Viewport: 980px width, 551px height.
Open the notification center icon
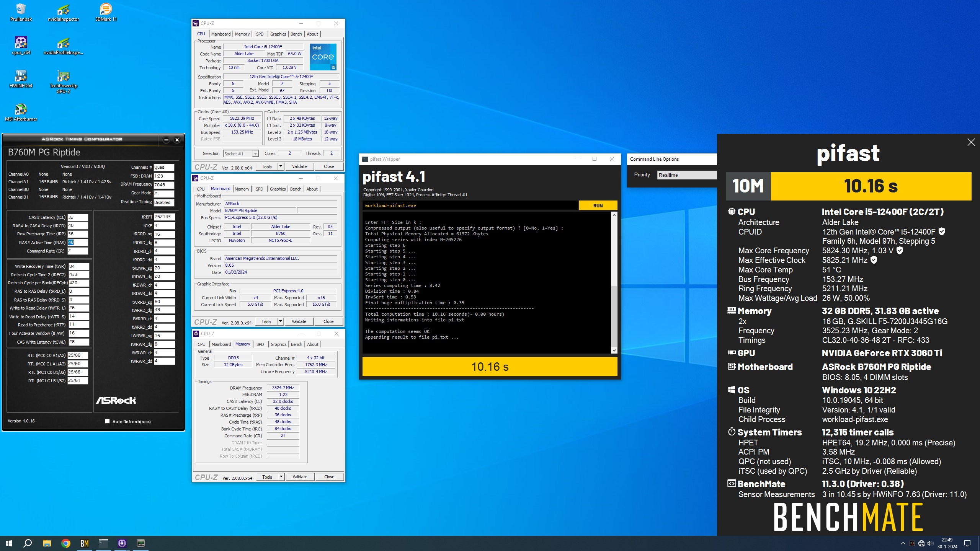967,543
